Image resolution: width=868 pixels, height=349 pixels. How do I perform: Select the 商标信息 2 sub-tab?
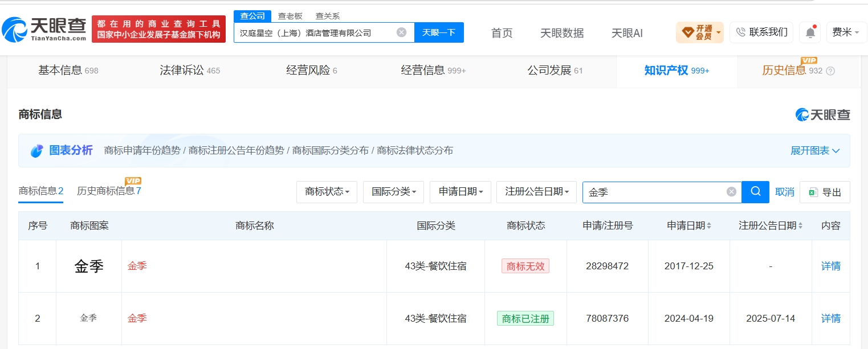41,191
